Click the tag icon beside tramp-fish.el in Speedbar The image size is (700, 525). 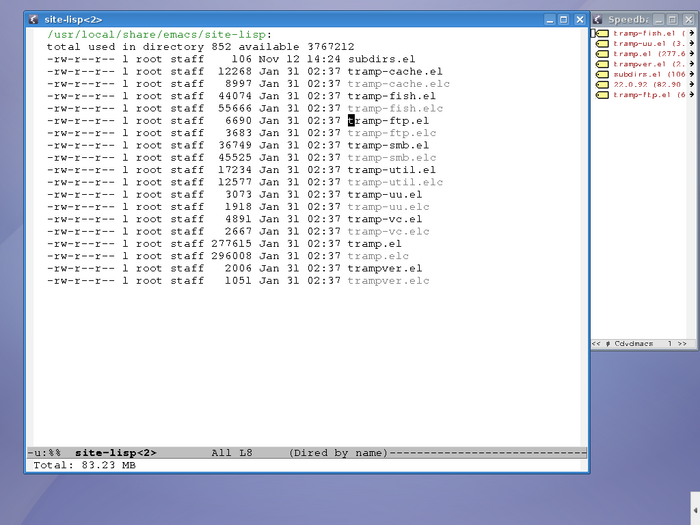603,33
